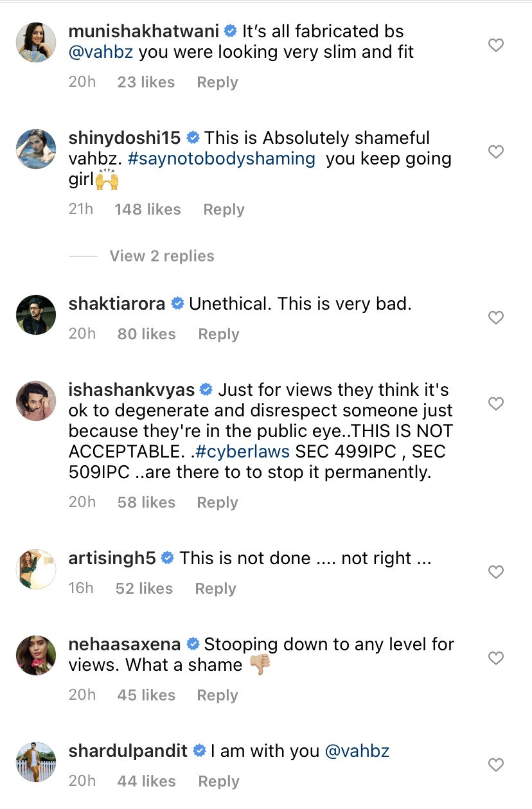Like munishakhatwani's comment with the heart
The height and width of the screenshot is (809, 532).
(x=495, y=46)
